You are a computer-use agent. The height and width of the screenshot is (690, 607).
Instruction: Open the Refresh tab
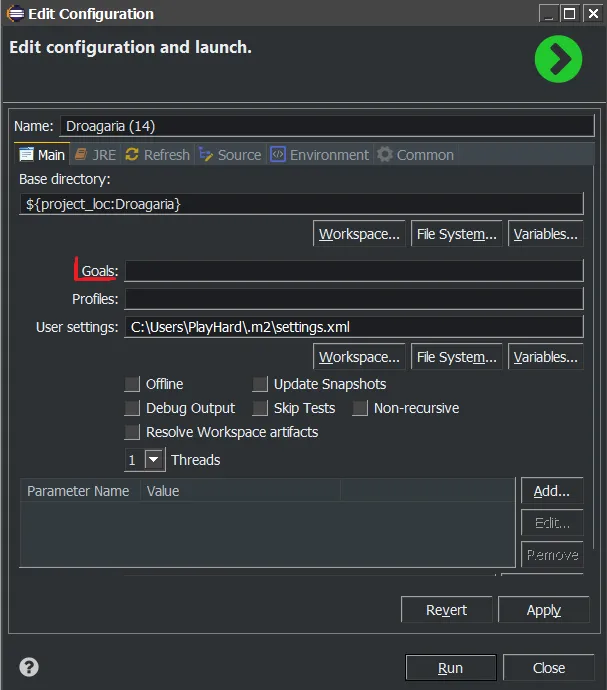[x=157, y=155]
